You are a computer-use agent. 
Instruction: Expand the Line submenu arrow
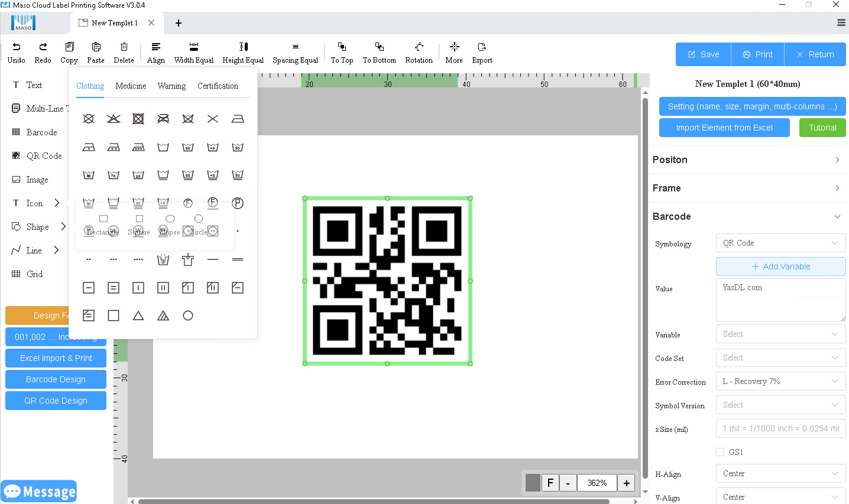point(57,251)
